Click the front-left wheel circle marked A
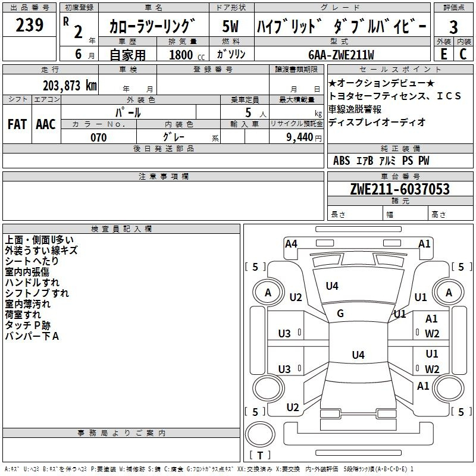The image size is (476, 476). point(268,293)
